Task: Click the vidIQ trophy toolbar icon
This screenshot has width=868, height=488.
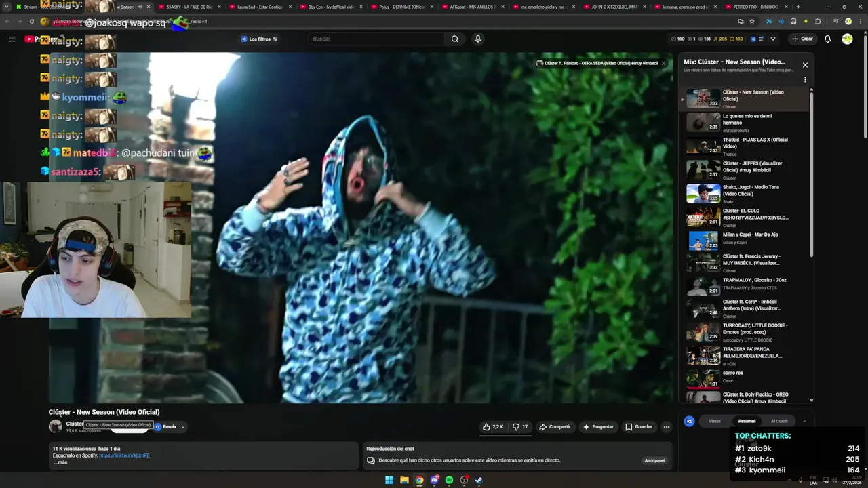Action: [772, 39]
